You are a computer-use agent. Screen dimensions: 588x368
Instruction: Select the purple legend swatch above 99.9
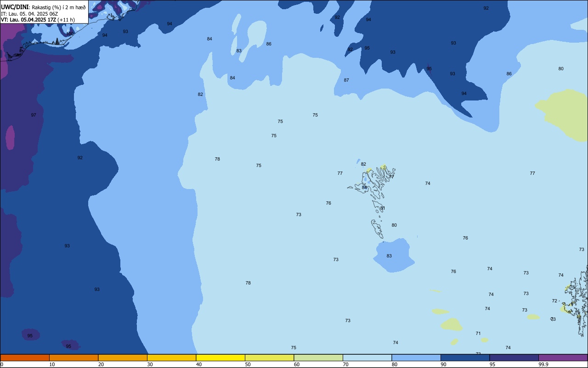coord(563,357)
